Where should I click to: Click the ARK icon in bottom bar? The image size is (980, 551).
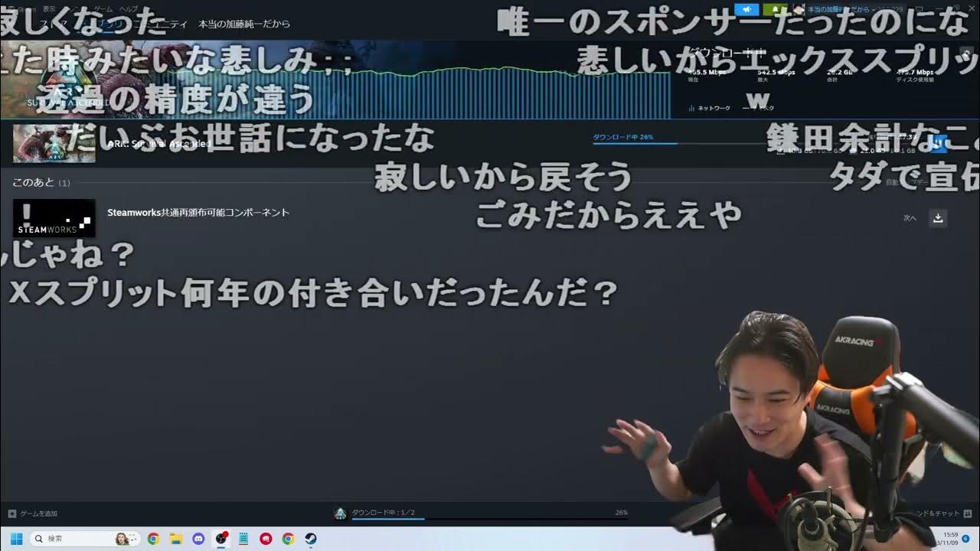click(x=341, y=514)
